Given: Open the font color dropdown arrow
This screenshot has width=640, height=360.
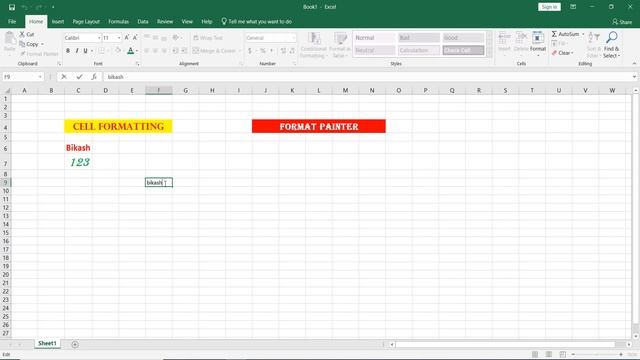Looking at the screenshot, I should pos(137,51).
